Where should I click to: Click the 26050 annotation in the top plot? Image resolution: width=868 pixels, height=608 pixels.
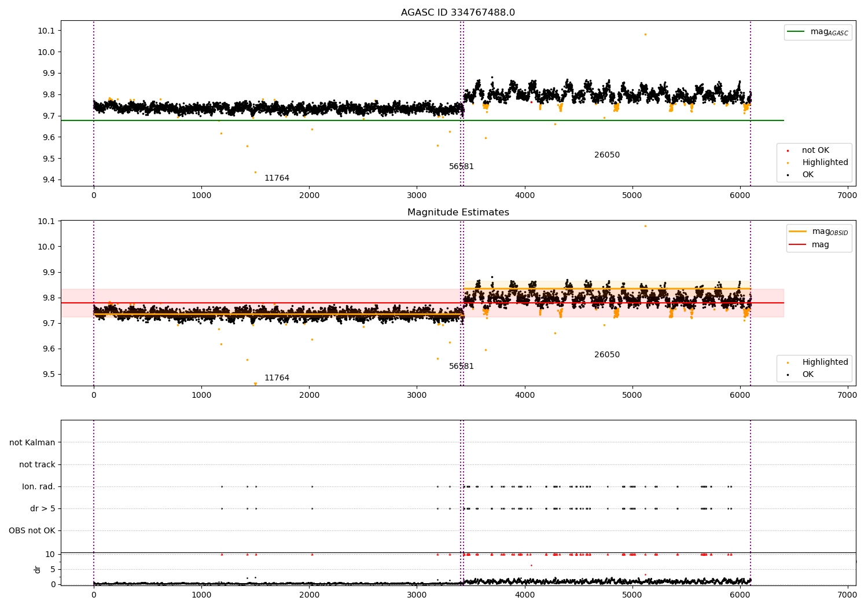607,155
